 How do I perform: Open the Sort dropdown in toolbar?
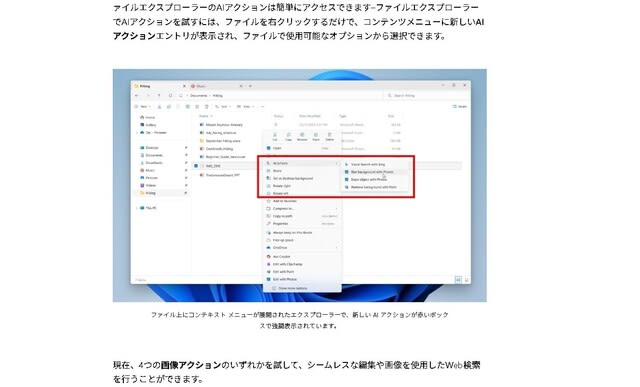point(223,107)
